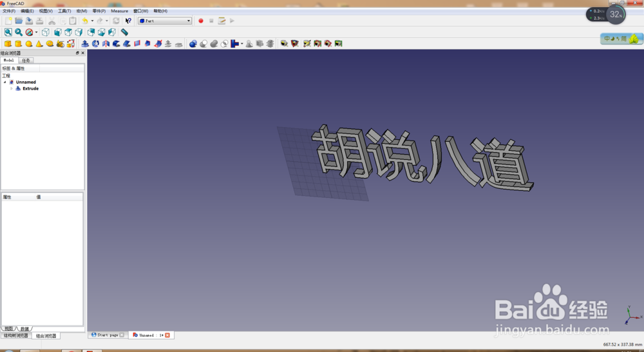Click the Fillet tool icon

click(116, 44)
